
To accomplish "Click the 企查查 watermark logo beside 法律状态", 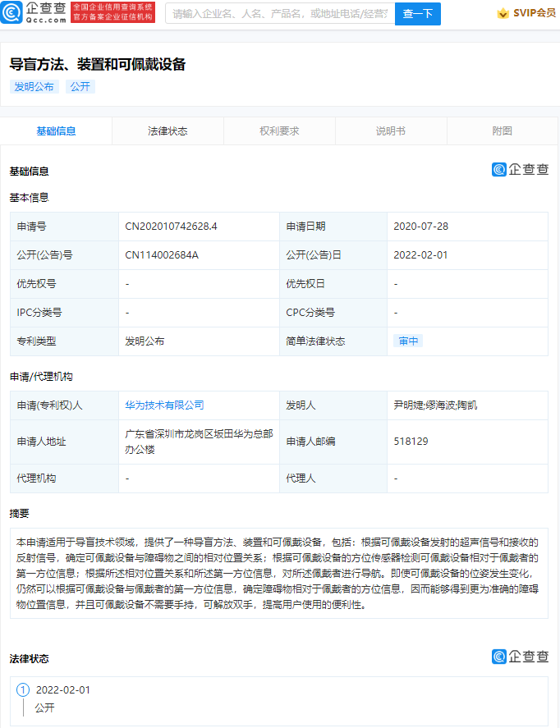I will point(520,656).
